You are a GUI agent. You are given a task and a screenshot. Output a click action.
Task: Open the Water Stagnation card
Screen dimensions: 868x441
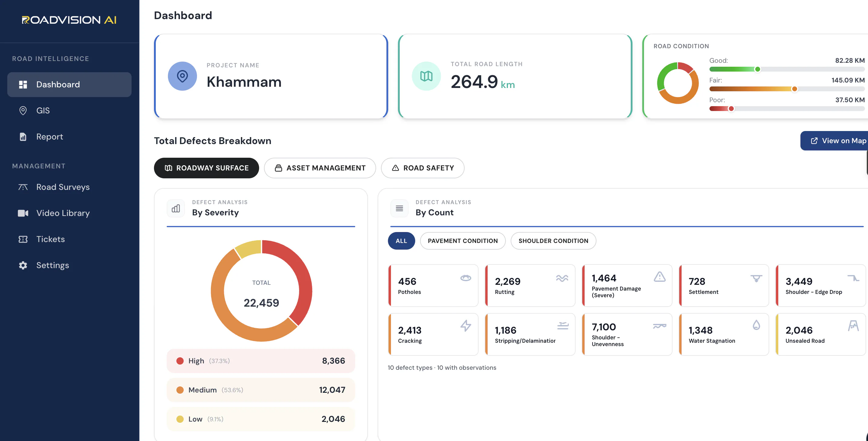tap(724, 334)
